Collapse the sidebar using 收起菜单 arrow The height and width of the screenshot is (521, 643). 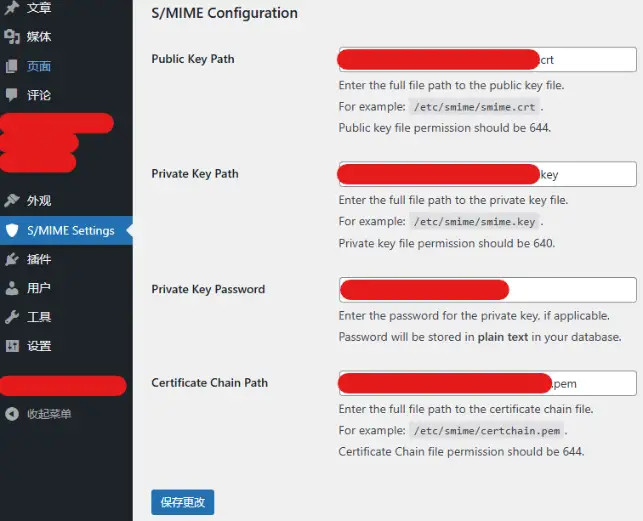pyautogui.click(x=12, y=414)
